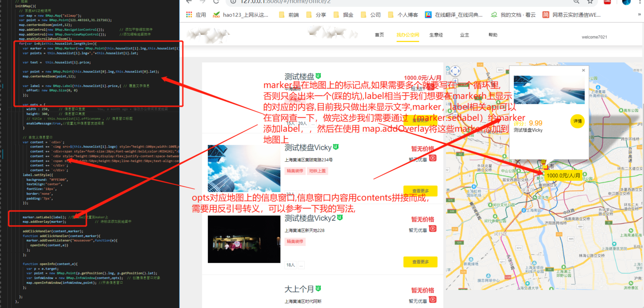Click the yellow 详情 button in info window
644x308 pixels.
pyautogui.click(x=578, y=121)
